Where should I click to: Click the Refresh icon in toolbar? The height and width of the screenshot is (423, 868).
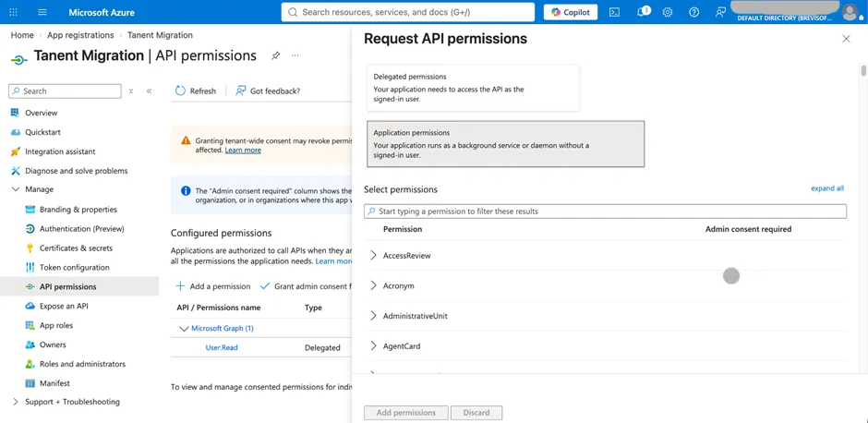coord(180,91)
